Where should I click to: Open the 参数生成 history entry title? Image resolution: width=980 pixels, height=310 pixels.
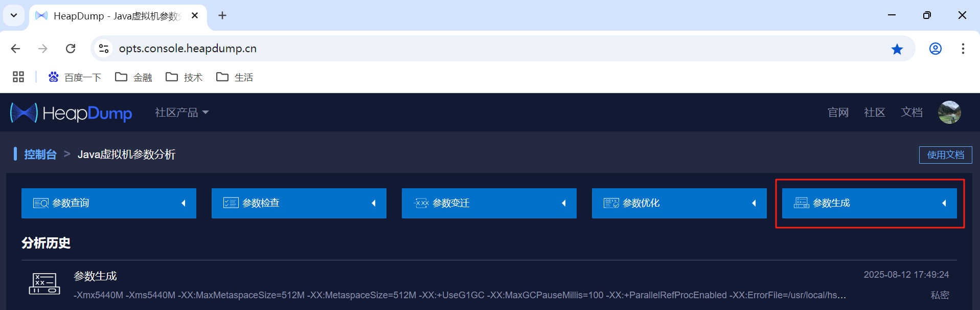click(95, 276)
